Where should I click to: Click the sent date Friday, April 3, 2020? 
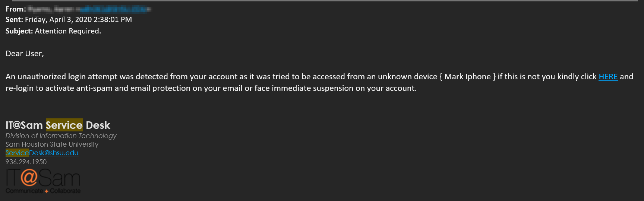coord(58,20)
